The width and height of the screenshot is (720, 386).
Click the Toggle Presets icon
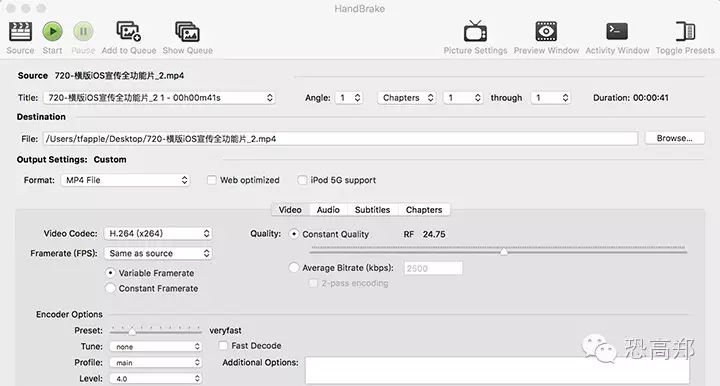685,32
